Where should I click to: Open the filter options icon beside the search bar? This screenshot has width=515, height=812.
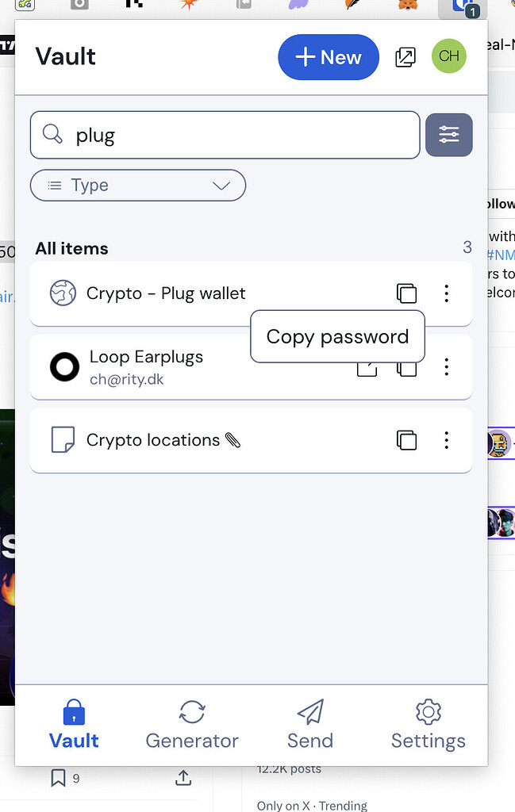click(x=449, y=135)
